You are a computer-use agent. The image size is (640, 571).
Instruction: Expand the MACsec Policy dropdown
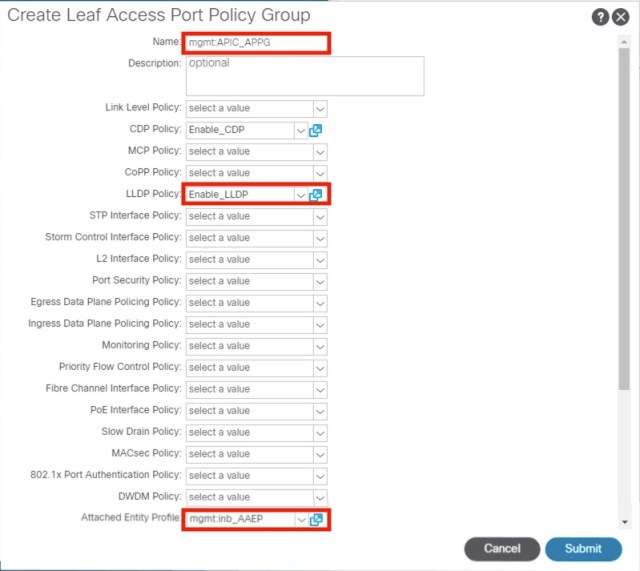pyautogui.click(x=320, y=454)
